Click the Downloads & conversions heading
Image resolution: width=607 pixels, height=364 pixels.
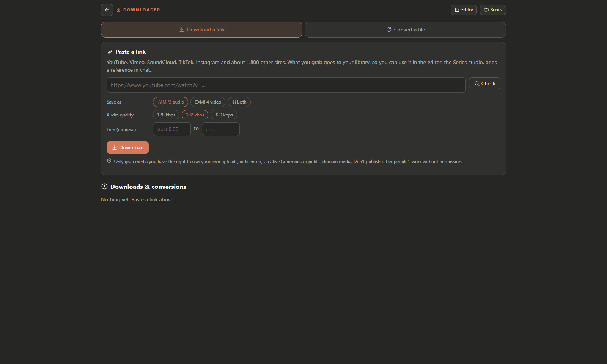tap(148, 187)
